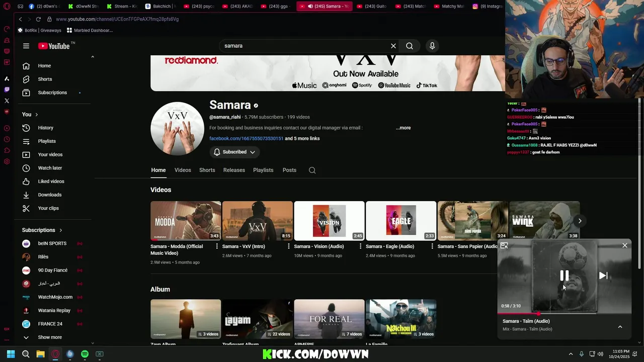This screenshot has height=362, width=644.
Task: Expand channel description with ...more
Action: click(x=403, y=128)
